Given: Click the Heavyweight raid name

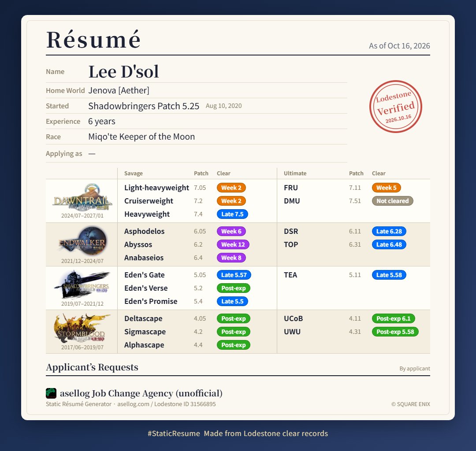Looking at the screenshot, I should 147,214.
